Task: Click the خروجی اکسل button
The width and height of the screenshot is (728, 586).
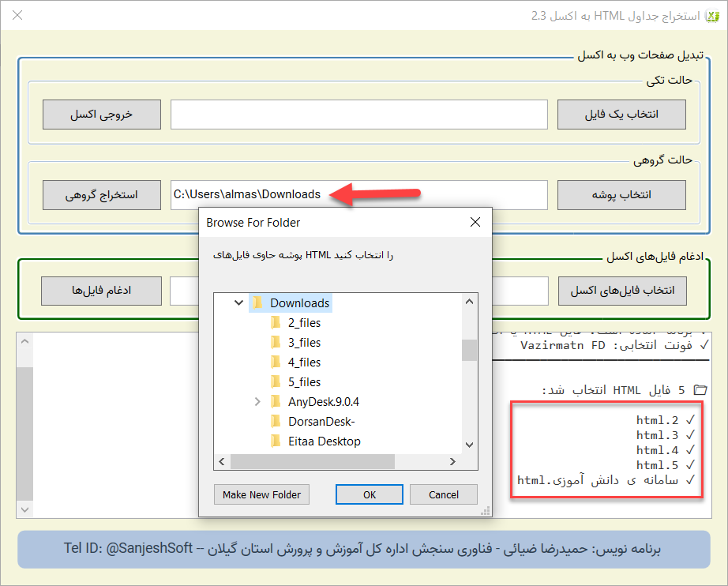Action: point(101,115)
